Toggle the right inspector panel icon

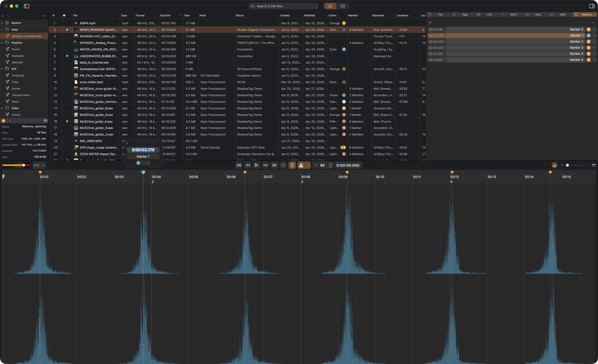pos(592,6)
